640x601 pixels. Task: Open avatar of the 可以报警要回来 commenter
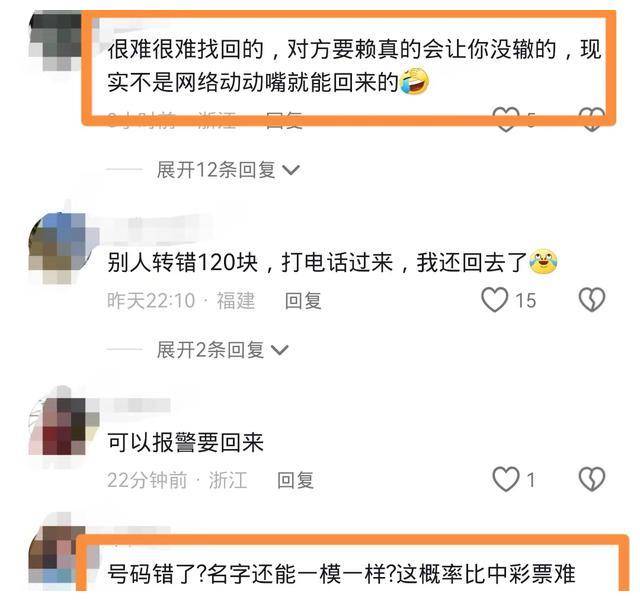pyautogui.click(x=62, y=425)
